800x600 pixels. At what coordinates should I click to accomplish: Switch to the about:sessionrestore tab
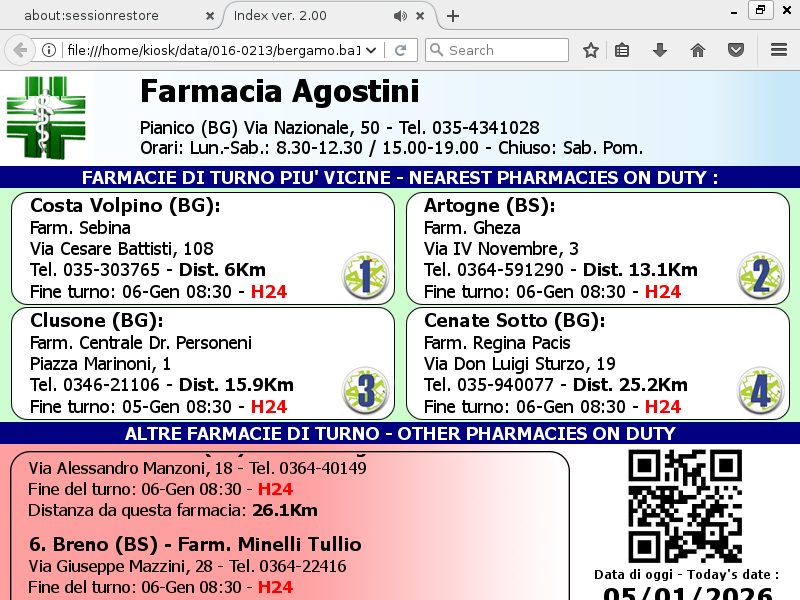pos(100,16)
